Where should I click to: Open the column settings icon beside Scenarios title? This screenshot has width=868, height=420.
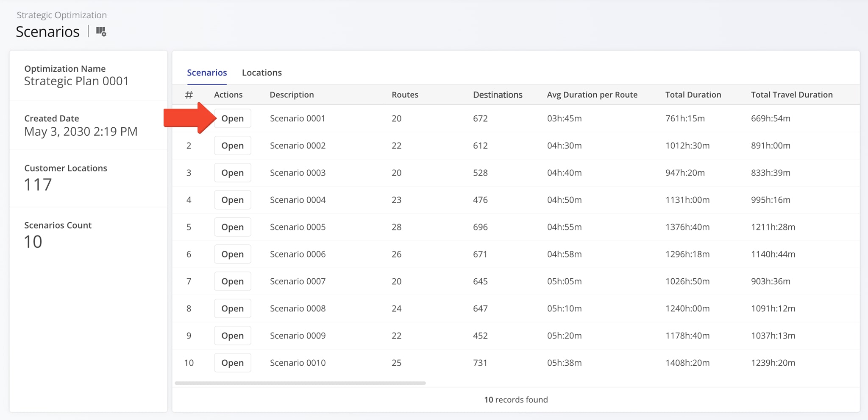tap(101, 31)
